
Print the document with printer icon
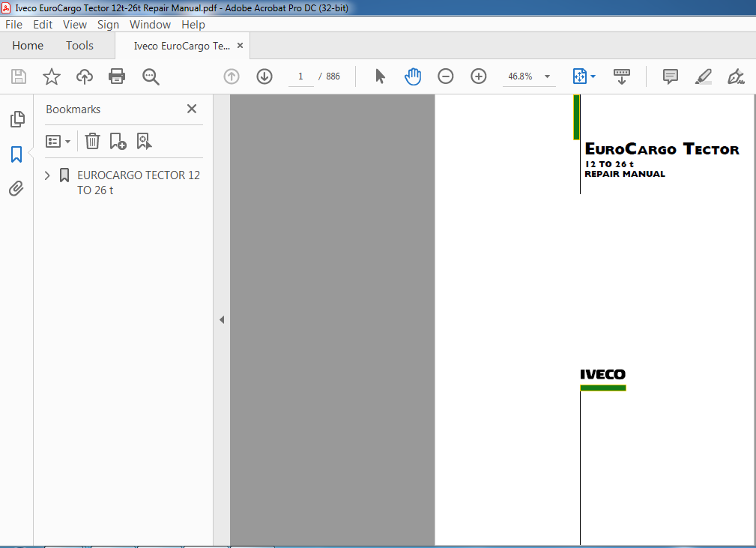pyautogui.click(x=117, y=76)
